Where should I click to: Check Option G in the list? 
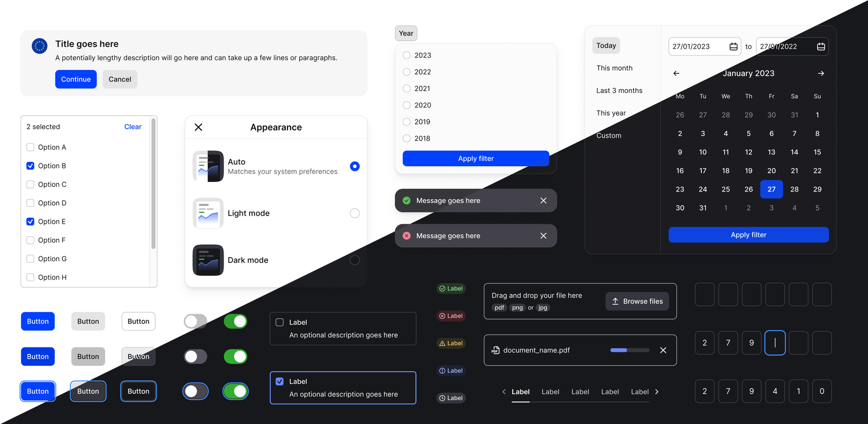tap(30, 259)
